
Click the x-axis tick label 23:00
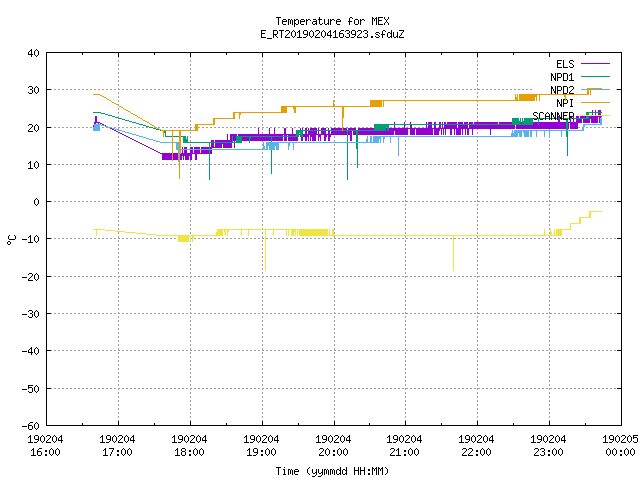click(x=548, y=452)
